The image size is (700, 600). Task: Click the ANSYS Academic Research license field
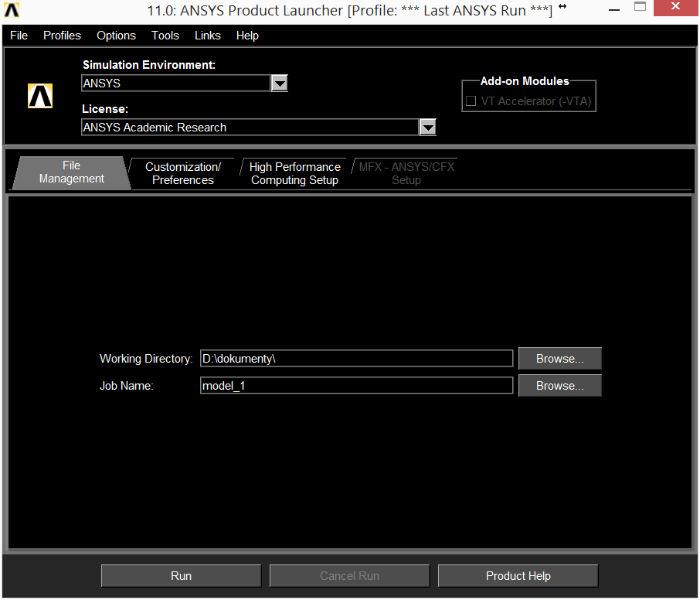[x=250, y=128]
